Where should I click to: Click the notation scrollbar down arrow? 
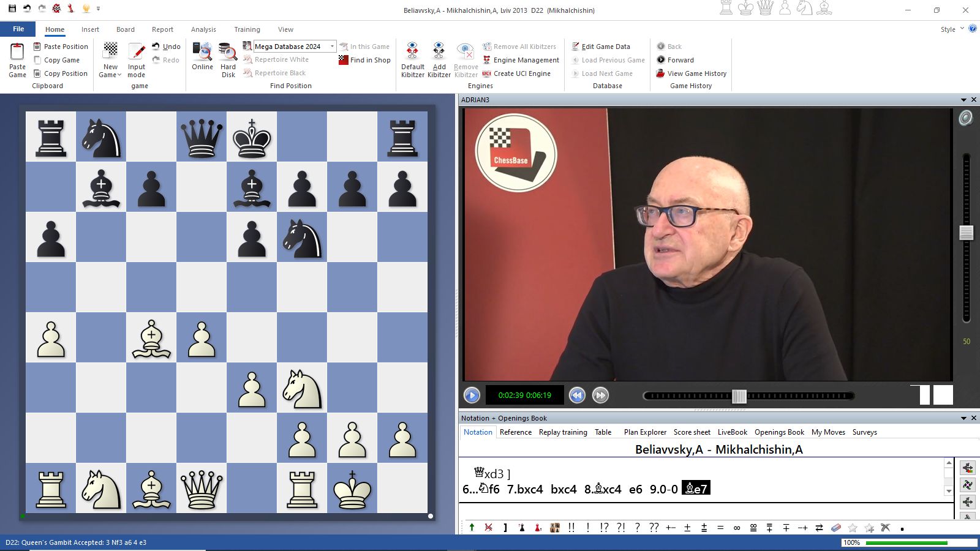click(949, 491)
